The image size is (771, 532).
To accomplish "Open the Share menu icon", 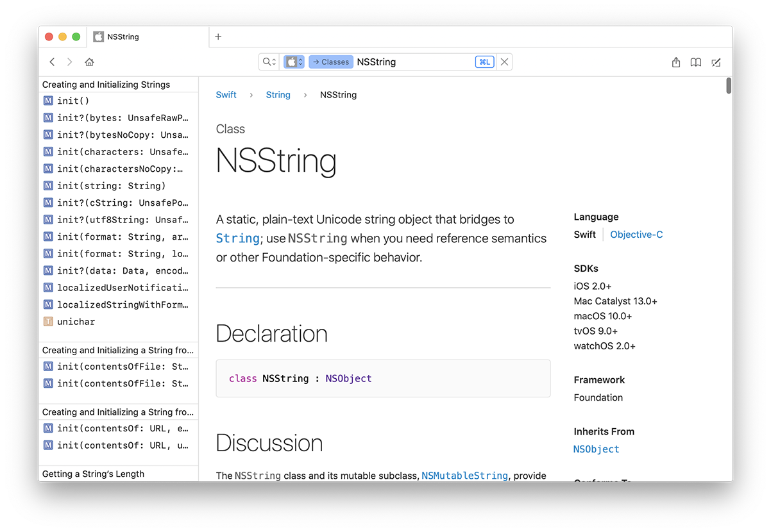I will [x=676, y=62].
